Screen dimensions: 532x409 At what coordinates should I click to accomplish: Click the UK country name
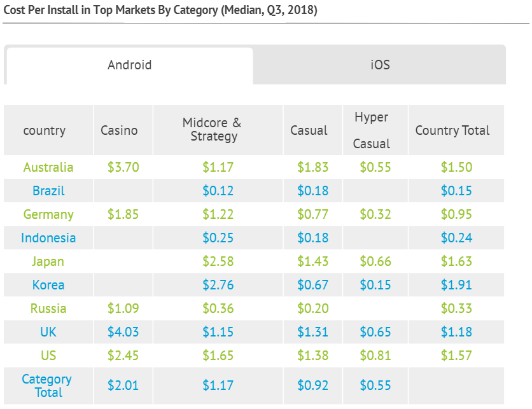point(48,331)
